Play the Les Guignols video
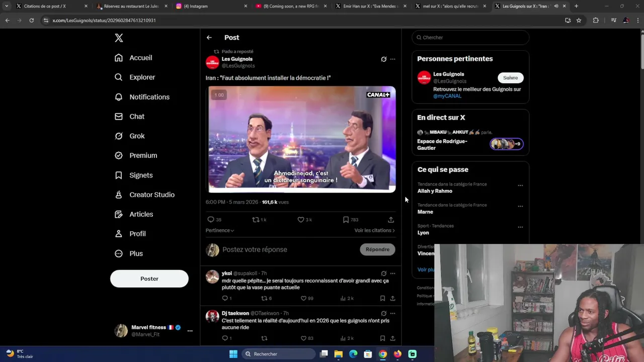This screenshot has width=644, height=362. [x=302, y=139]
